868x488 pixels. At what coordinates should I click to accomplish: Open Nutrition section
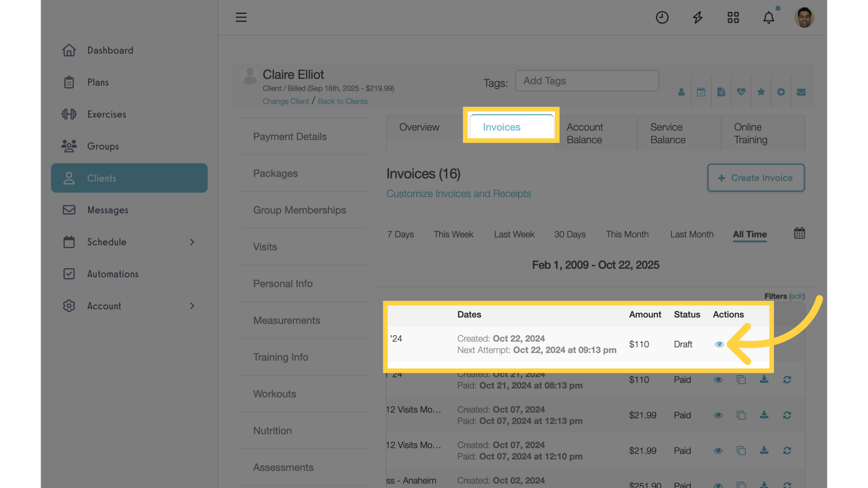304,431
